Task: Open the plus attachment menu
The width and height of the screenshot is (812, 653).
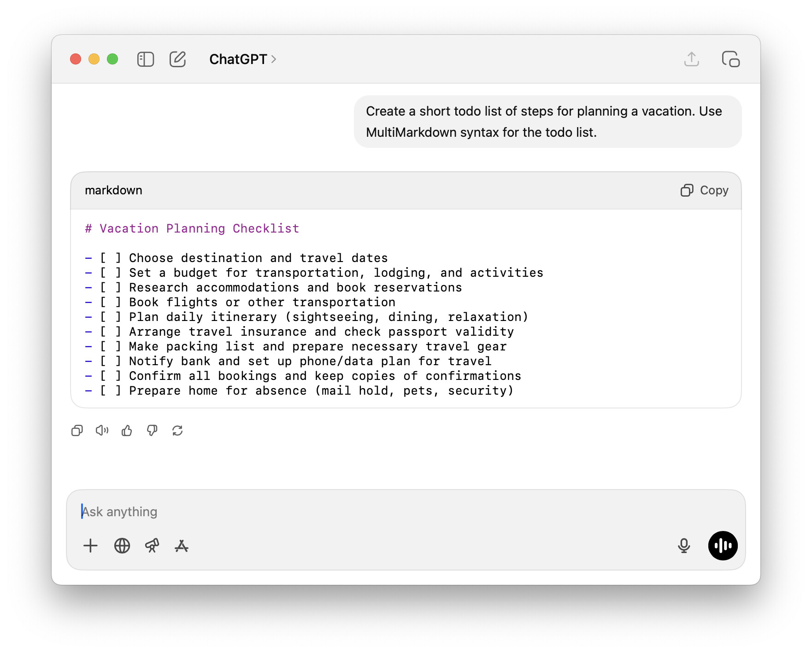Action: (91, 546)
